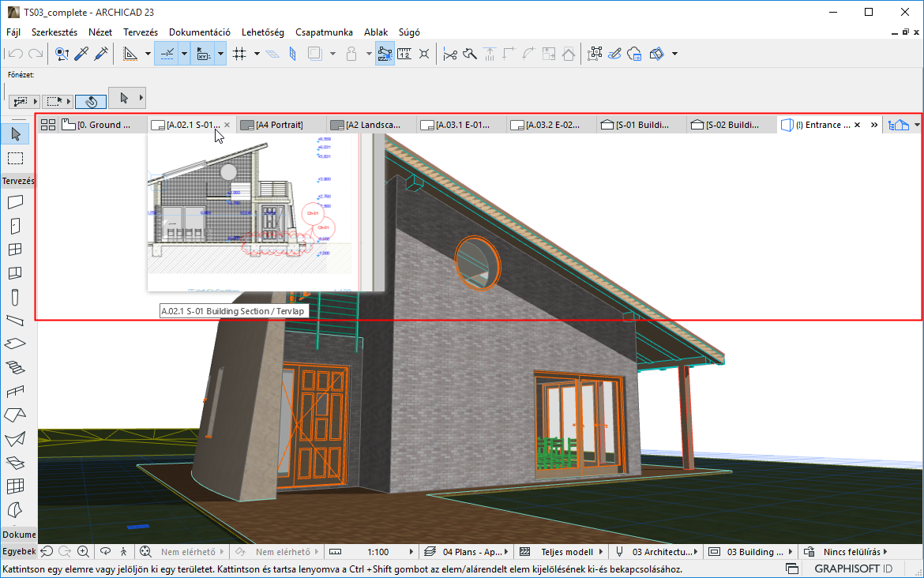
Task: Activate the Marquee tool in toolbox
Action: tap(16, 158)
